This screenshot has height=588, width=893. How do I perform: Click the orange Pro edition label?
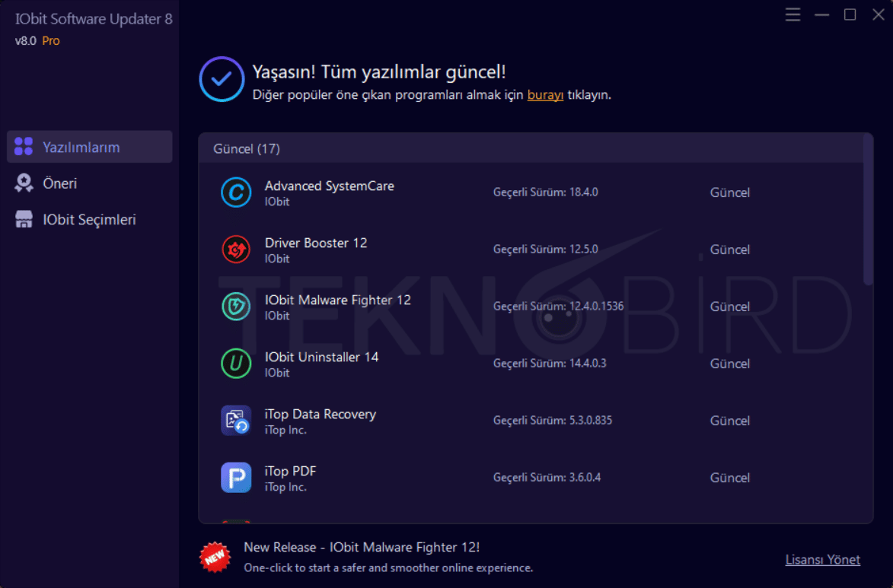(x=51, y=41)
